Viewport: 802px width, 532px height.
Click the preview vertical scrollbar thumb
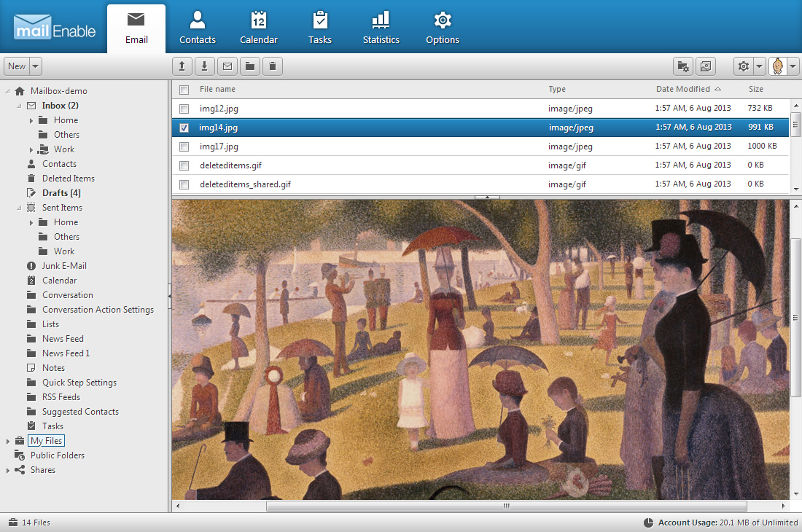pos(795,317)
